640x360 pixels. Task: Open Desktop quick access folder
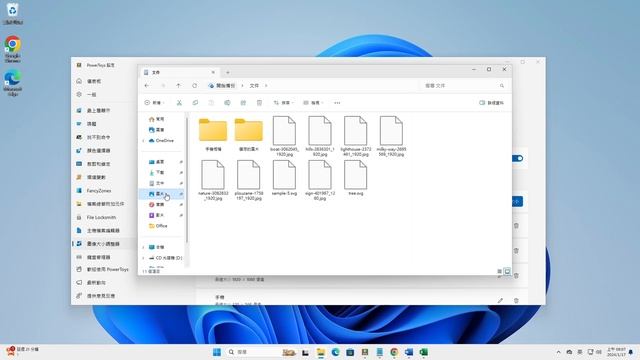pyautogui.click(x=157, y=162)
